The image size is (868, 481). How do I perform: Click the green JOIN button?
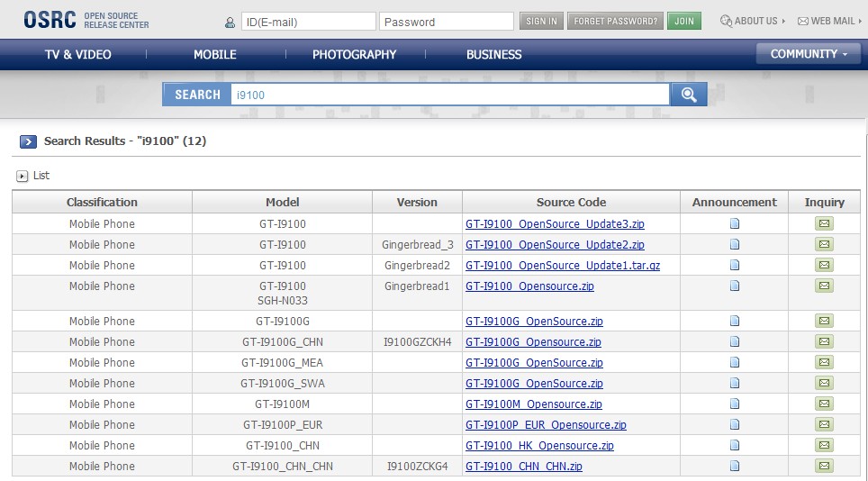click(684, 21)
